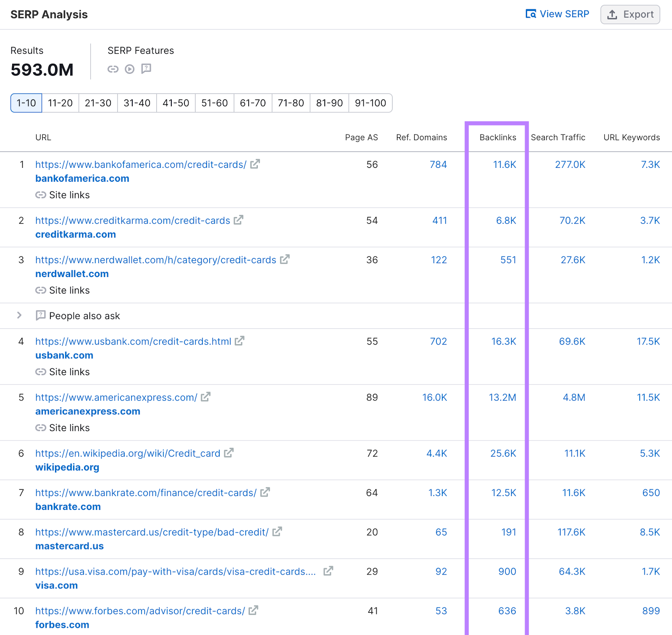This screenshot has width=672, height=635.
Task: Switch to the 11-20 results tab
Action: click(x=60, y=103)
